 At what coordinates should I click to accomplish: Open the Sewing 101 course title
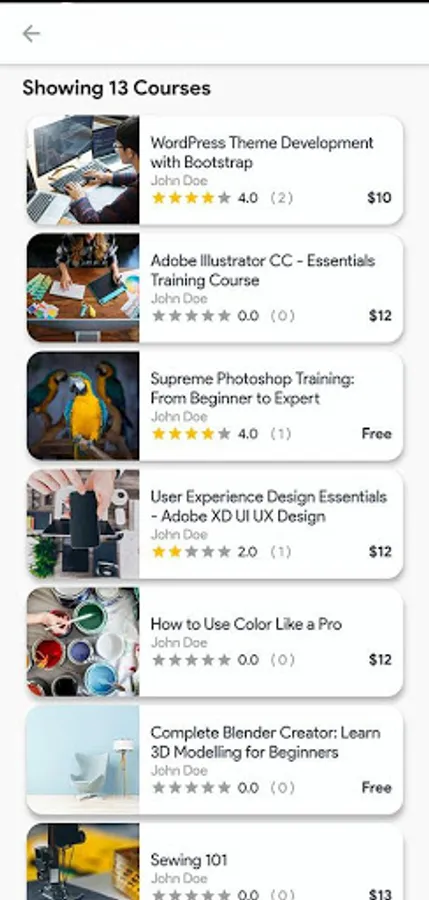coord(189,860)
